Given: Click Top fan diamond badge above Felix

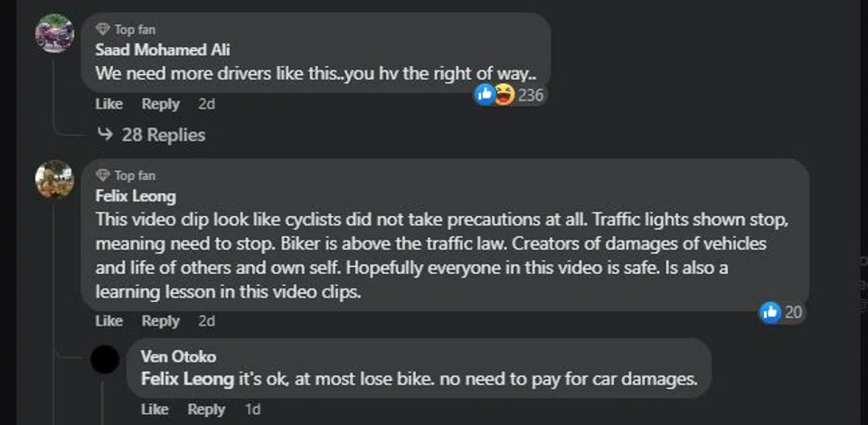Looking at the screenshot, I should pyautogui.click(x=102, y=175).
